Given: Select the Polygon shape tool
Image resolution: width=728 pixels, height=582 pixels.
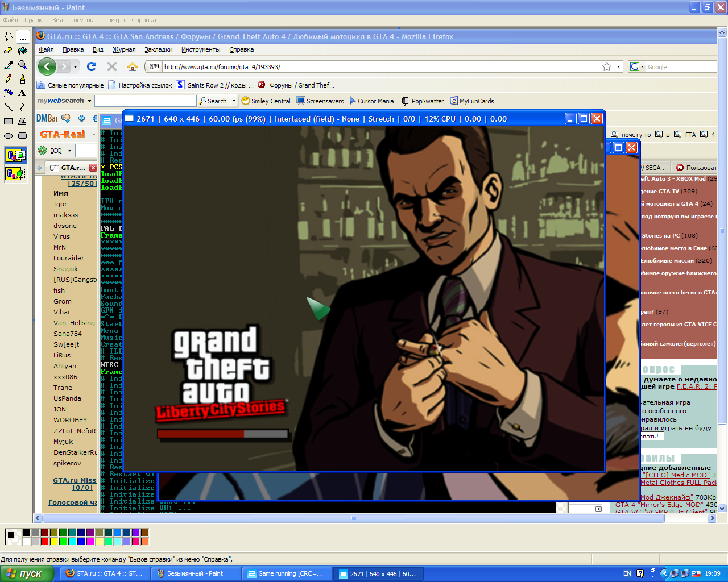Looking at the screenshot, I should [x=23, y=121].
